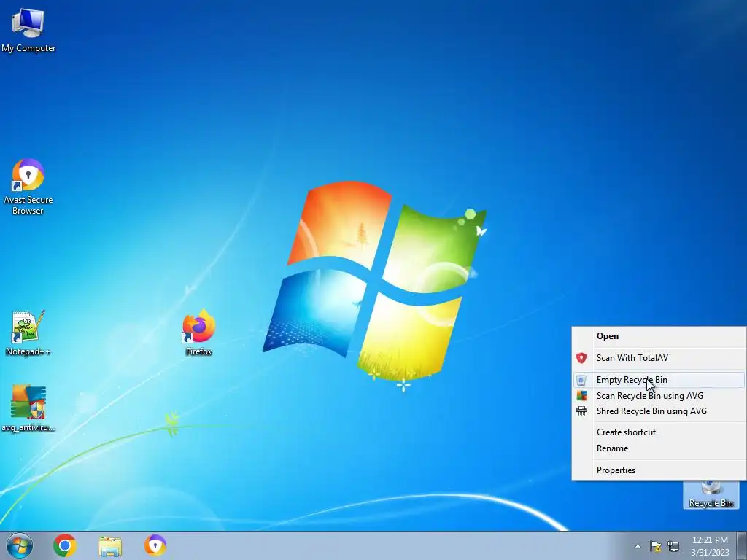This screenshot has height=560, width=747.
Task: Click the AVG logo icon beside Scan Recycle Bin
Action: click(581, 396)
